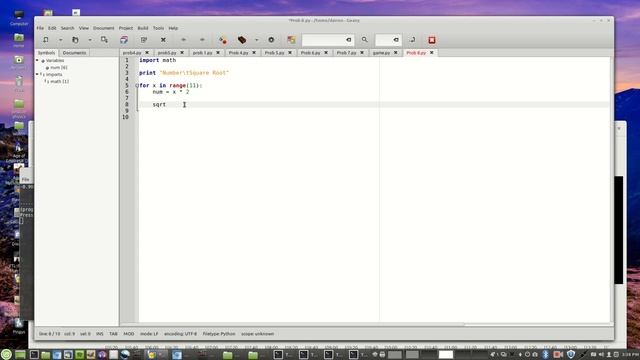The width and height of the screenshot is (640, 360).
Task: Build the current file with brick icon
Action: coord(242,40)
